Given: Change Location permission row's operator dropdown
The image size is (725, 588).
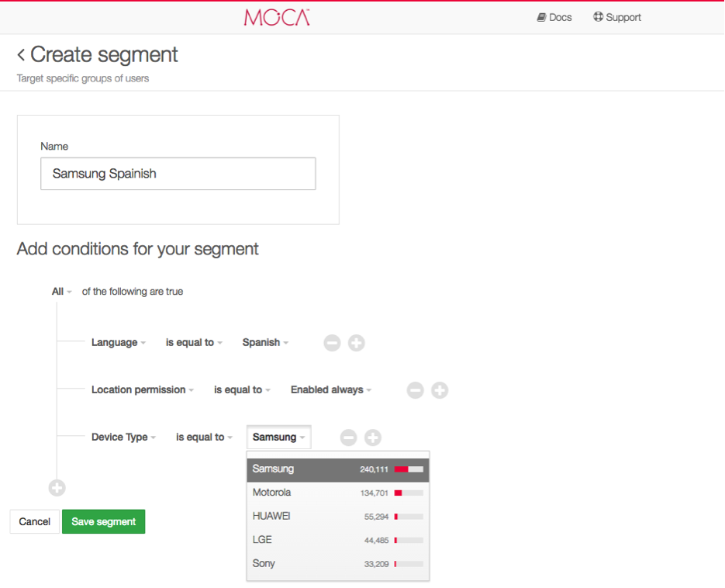Looking at the screenshot, I should click(242, 389).
